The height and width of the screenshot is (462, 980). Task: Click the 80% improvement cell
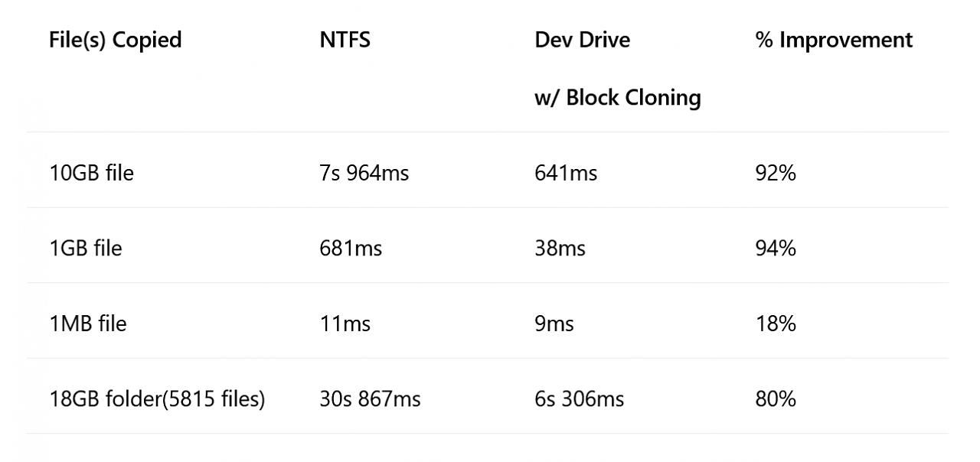tap(776, 399)
